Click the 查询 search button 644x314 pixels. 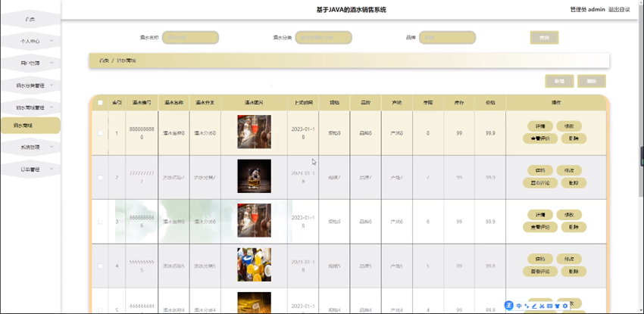tap(544, 38)
